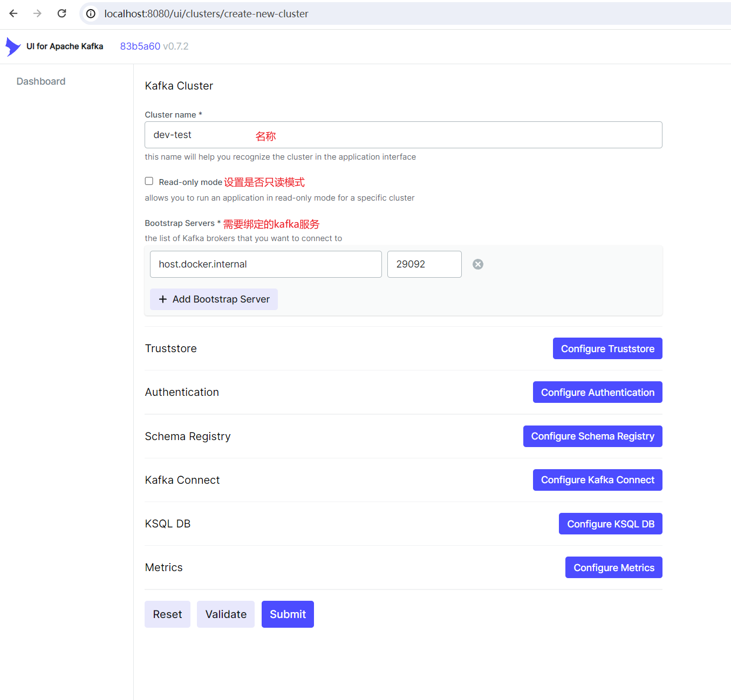Click the port field showing 29092
Image resolution: width=731 pixels, height=700 pixels.
coord(425,264)
